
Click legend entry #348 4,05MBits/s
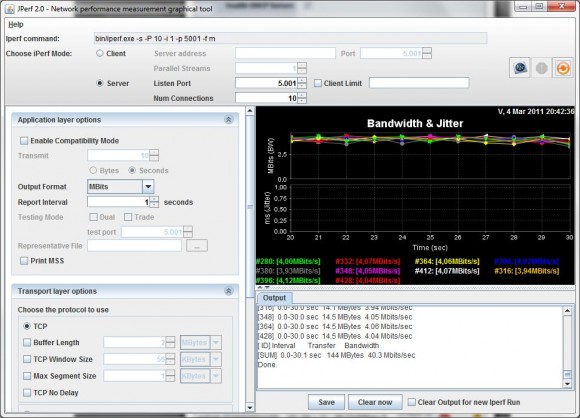coord(368,271)
